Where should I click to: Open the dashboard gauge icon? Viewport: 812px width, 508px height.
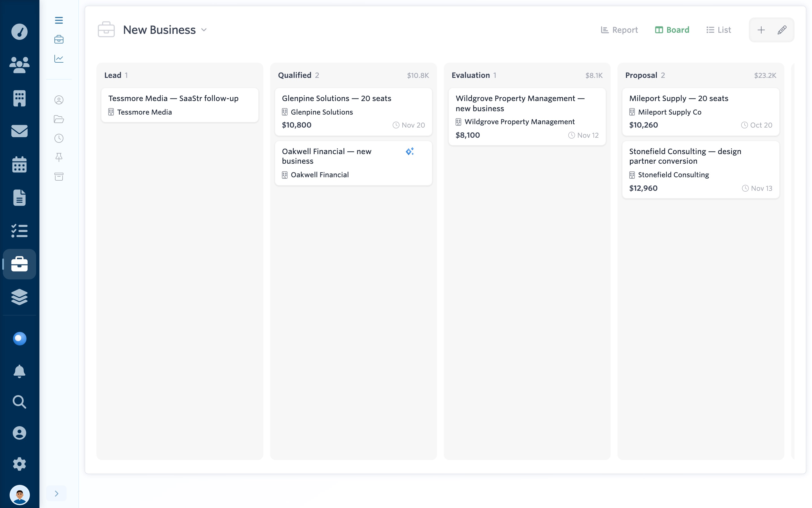pyautogui.click(x=19, y=32)
